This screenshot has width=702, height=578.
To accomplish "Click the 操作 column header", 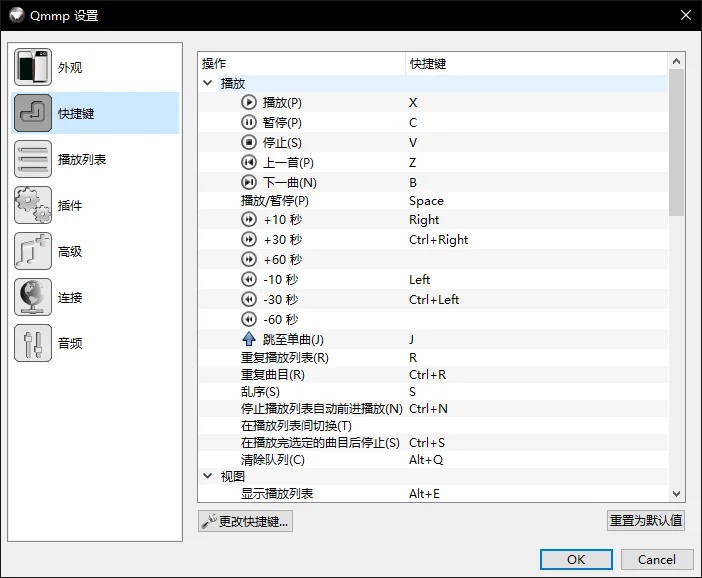I will 301,64.
